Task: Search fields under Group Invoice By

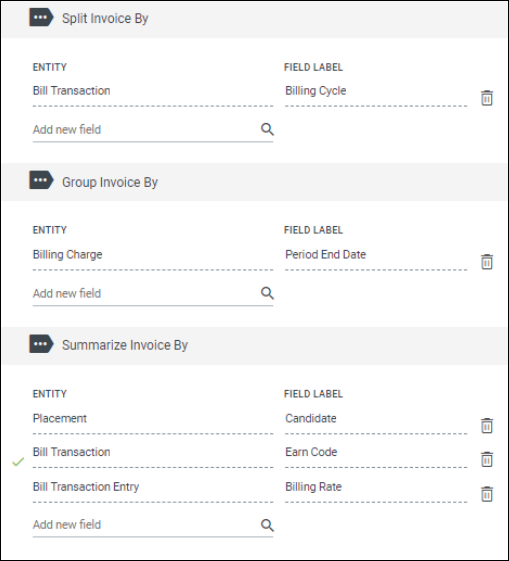Action: pyautogui.click(x=267, y=293)
